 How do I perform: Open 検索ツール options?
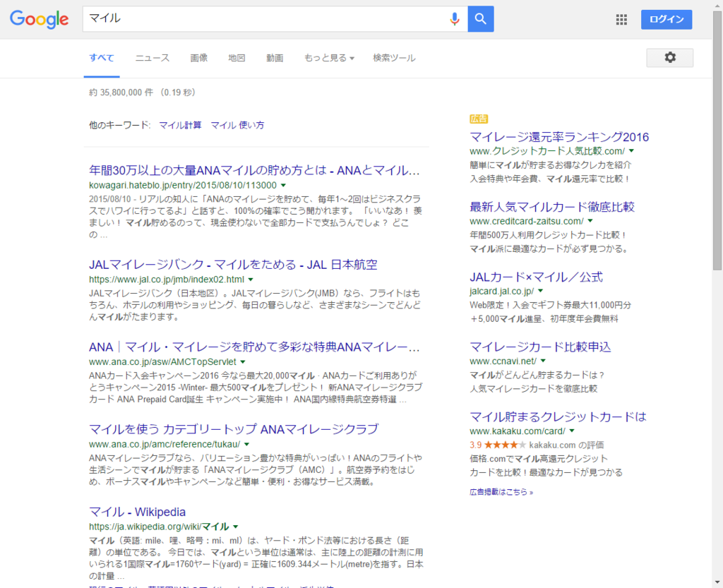click(394, 58)
